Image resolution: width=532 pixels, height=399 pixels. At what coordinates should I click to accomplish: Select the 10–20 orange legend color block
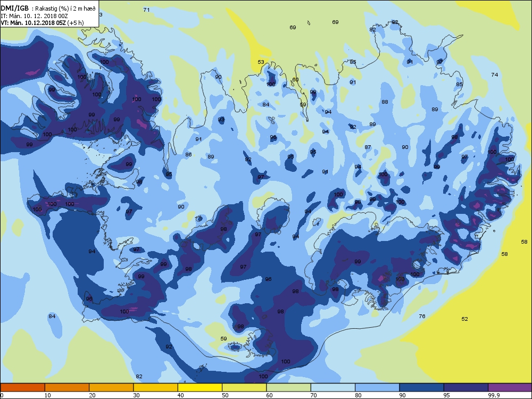[67, 387]
